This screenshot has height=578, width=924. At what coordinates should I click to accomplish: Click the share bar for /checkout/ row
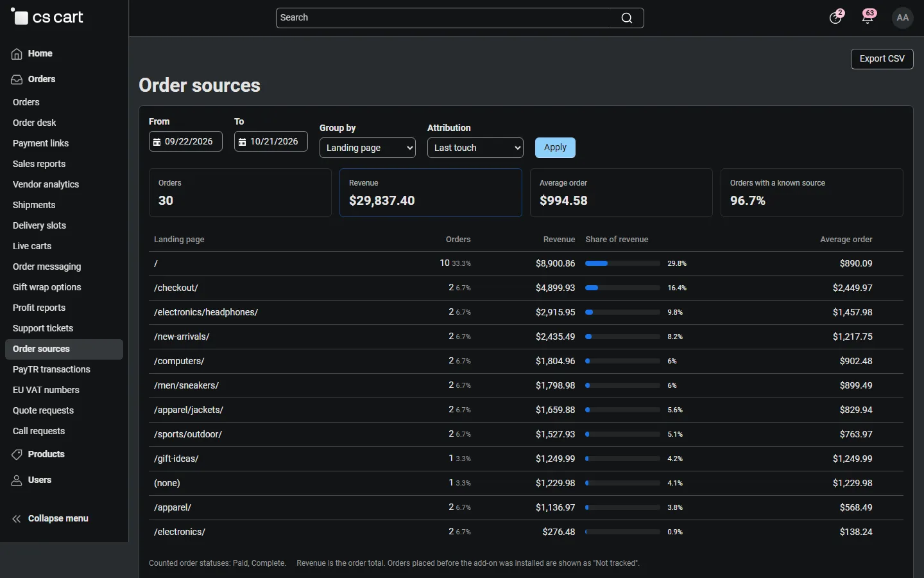pos(622,288)
